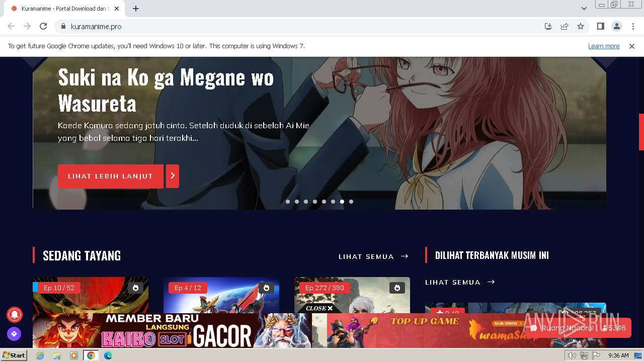Select the active seventh carousel dot
This screenshot has width=644, height=362.
pos(342,202)
